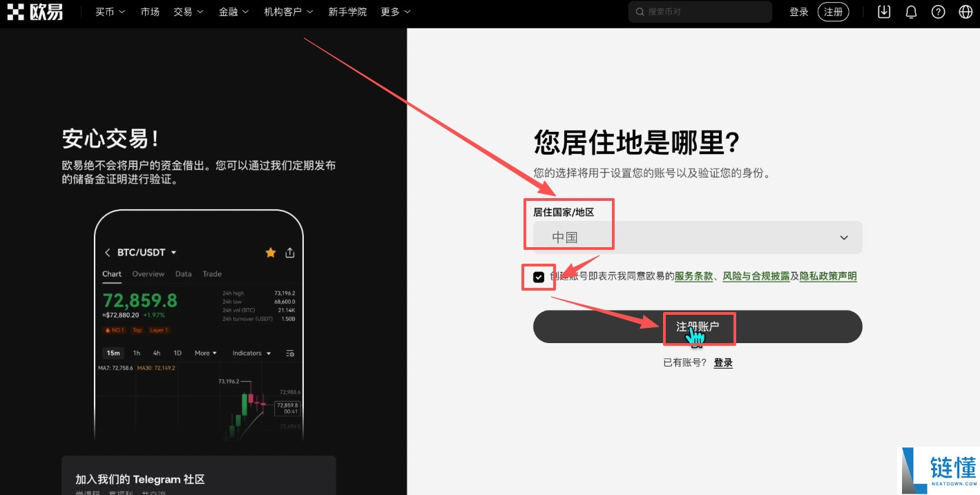Viewport: 980px width, 495px height.
Task: Switch to the Overview tab
Action: [148, 273]
